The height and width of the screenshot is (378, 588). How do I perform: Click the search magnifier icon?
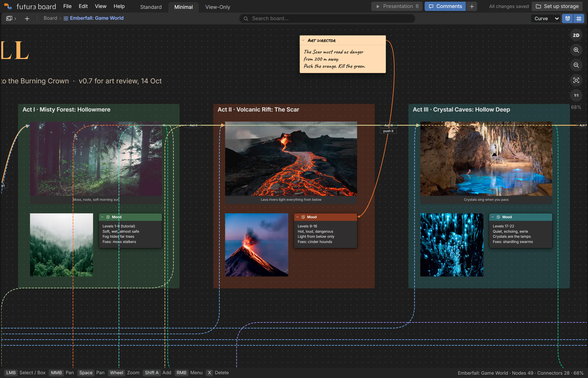pos(246,18)
